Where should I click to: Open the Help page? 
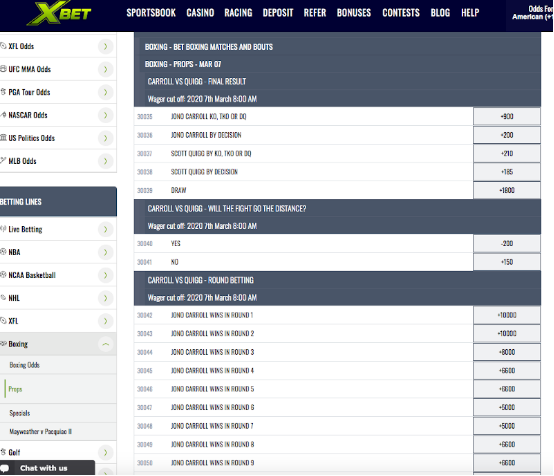pyautogui.click(x=470, y=13)
